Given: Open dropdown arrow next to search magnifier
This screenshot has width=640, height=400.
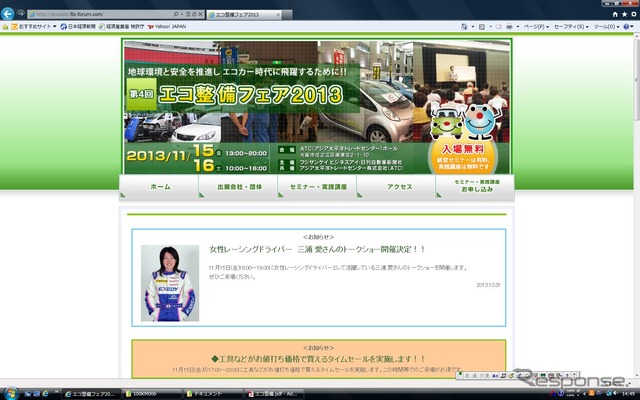Looking at the screenshot, I should 181,14.
